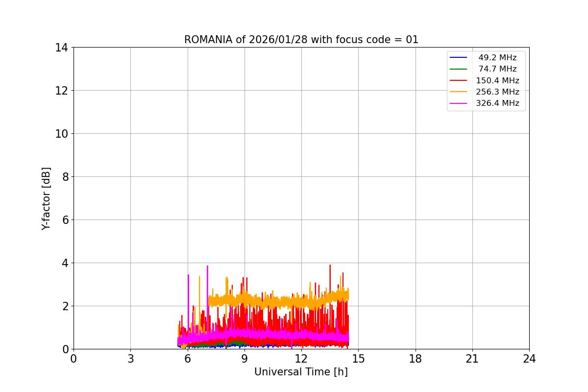The image size is (588, 392).
Task: Click the green 74.7 MHz legend line
Action: pos(459,69)
